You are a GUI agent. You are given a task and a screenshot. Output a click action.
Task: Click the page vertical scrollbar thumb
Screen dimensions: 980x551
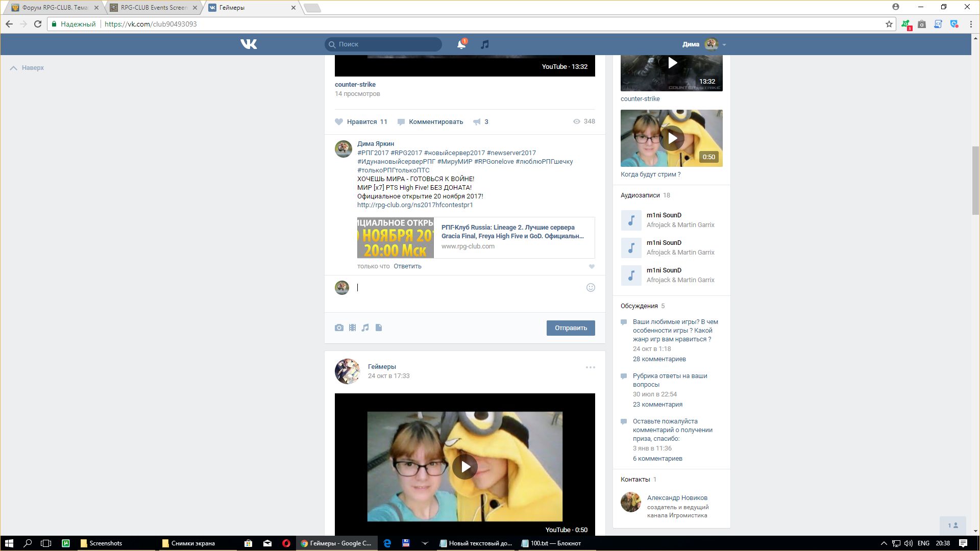pos(975,181)
